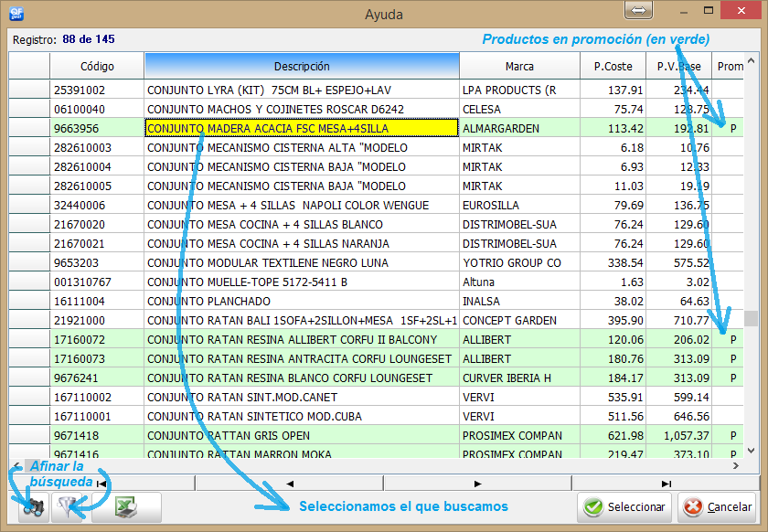Export the list with the Excel icon
The image size is (768, 532).
click(x=126, y=507)
